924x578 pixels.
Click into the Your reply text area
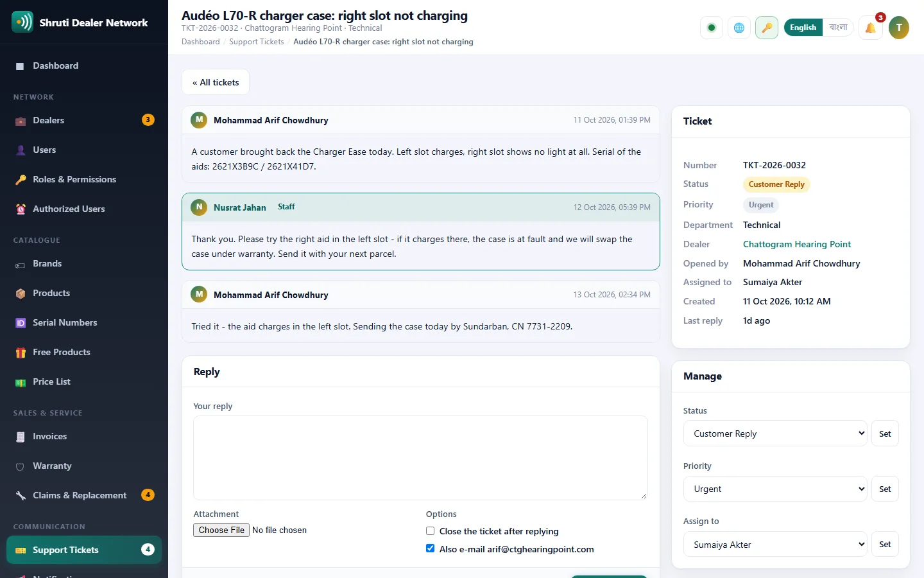click(420, 457)
